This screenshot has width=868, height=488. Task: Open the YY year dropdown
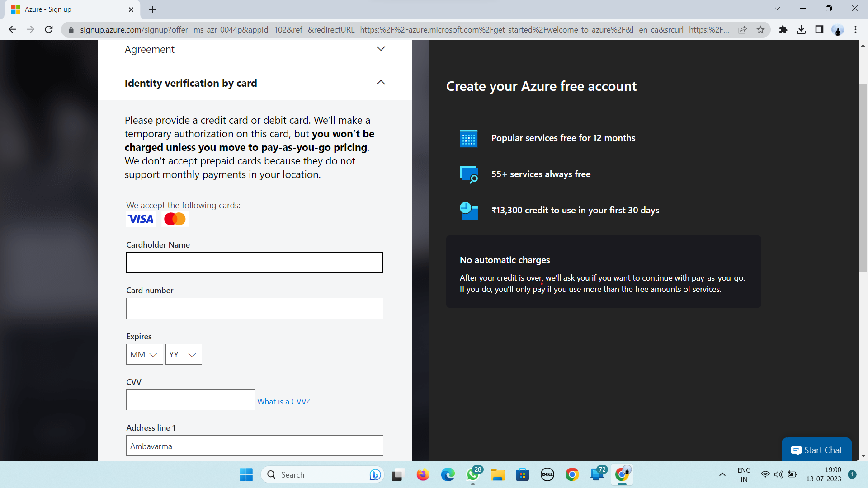click(x=183, y=354)
